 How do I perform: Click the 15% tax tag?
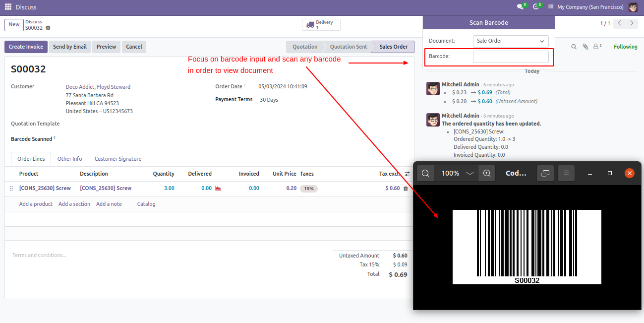pos(309,189)
